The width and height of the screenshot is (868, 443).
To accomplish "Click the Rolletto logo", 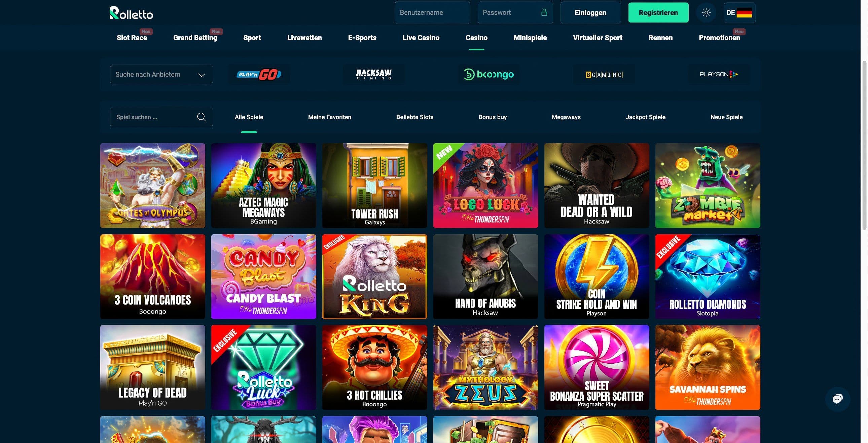I will 132,13.
